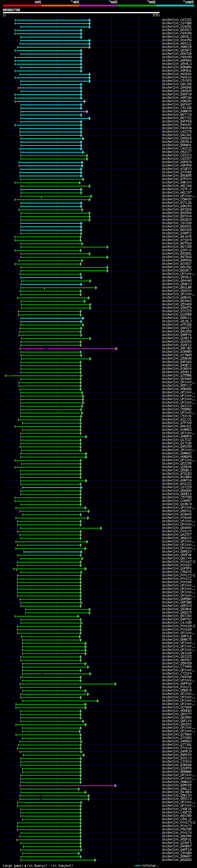Click the query end position 576

click(155, 15)
